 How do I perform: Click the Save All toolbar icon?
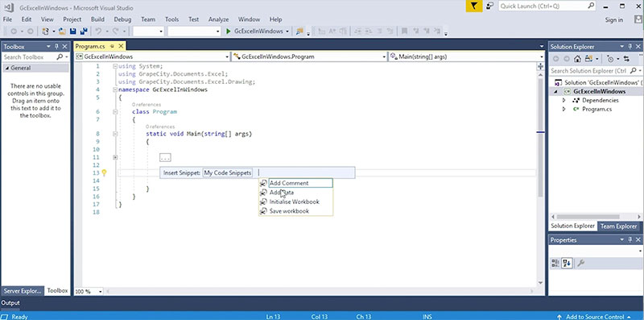(84, 31)
